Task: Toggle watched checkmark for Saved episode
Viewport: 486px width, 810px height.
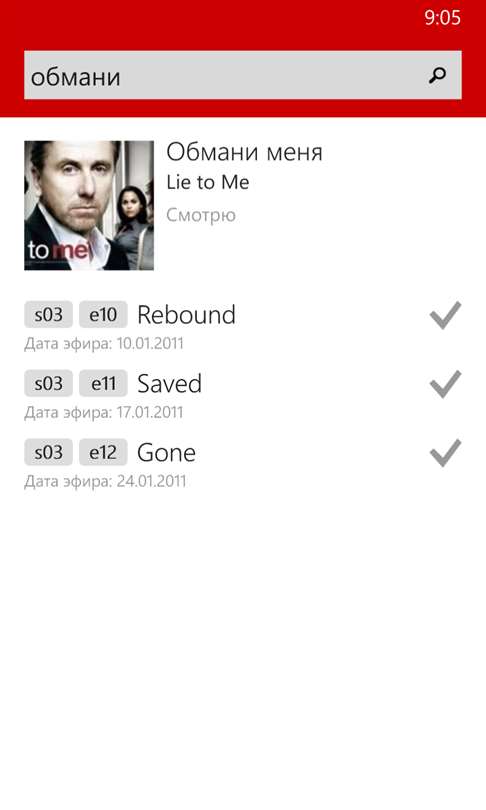Action: (x=445, y=384)
